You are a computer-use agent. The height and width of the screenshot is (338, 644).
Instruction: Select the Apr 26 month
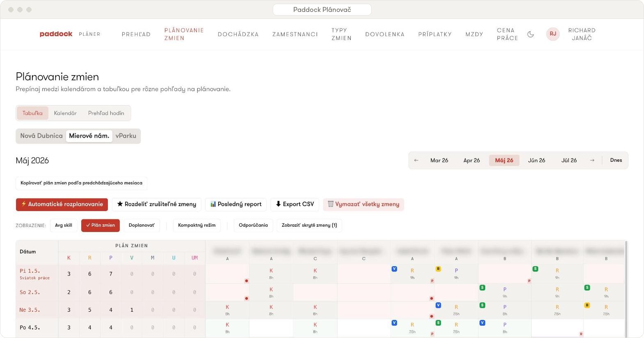(472, 160)
